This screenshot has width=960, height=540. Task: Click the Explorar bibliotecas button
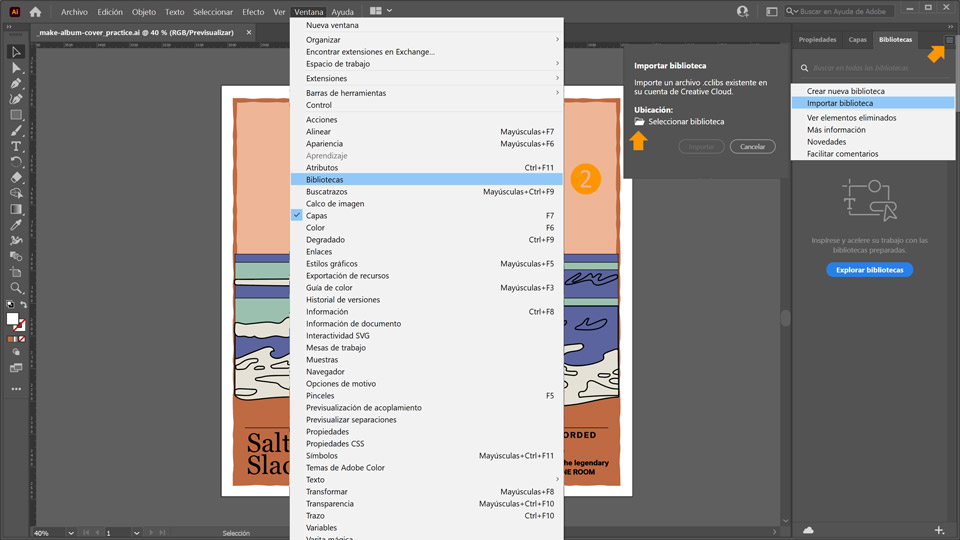point(869,270)
